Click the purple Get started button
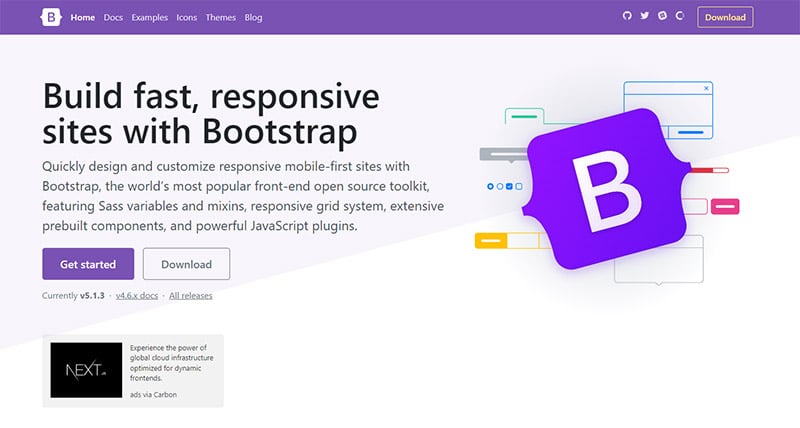The image size is (800, 428). click(x=88, y=264)
